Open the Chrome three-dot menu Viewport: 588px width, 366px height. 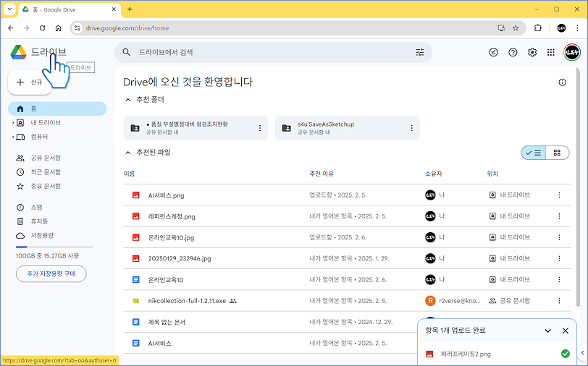576,28
